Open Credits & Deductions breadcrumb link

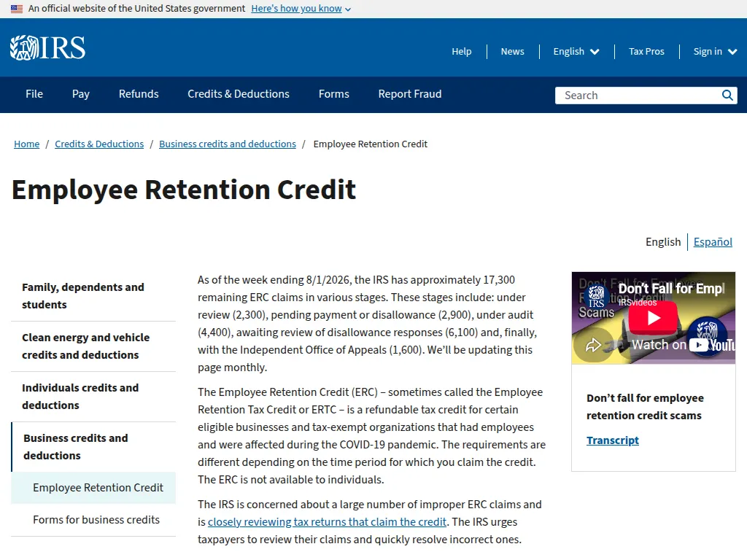99,144
